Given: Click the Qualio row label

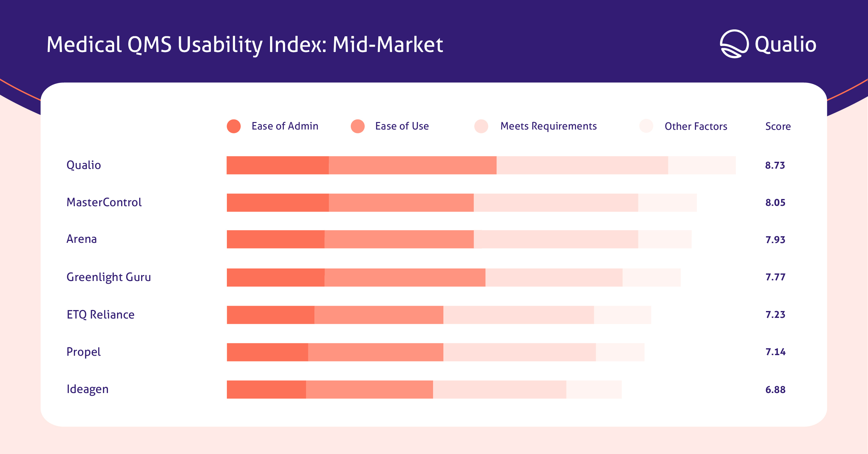Looking at the screenshot, I should point(84,165).
